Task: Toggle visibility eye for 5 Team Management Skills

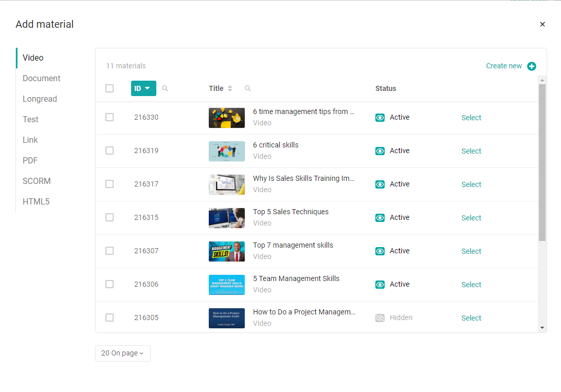Action: (380, 285)
